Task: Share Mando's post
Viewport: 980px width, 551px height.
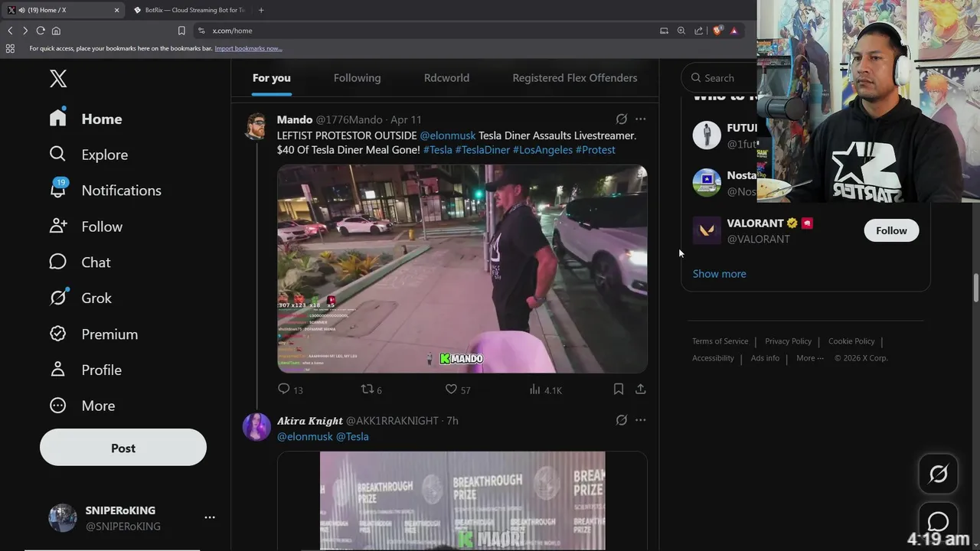Action: coord(640,390)
